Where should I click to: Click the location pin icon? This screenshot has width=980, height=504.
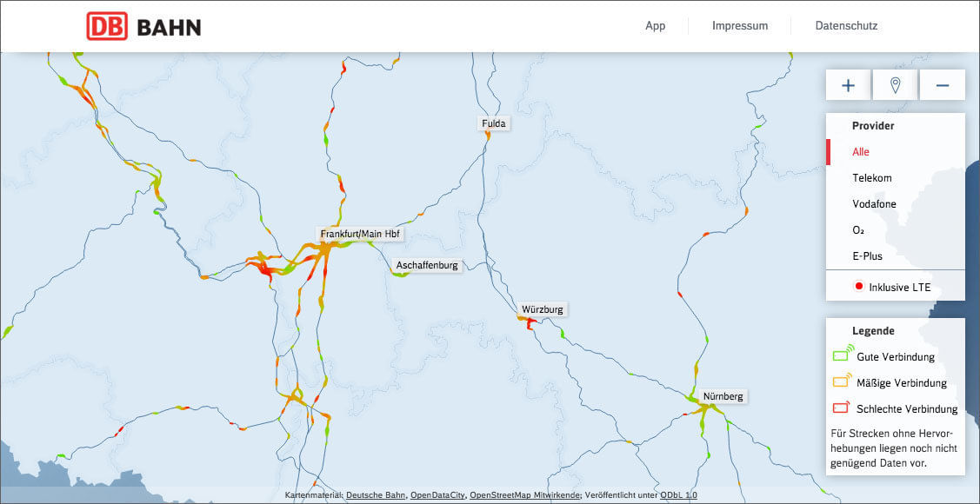[895, 85]
